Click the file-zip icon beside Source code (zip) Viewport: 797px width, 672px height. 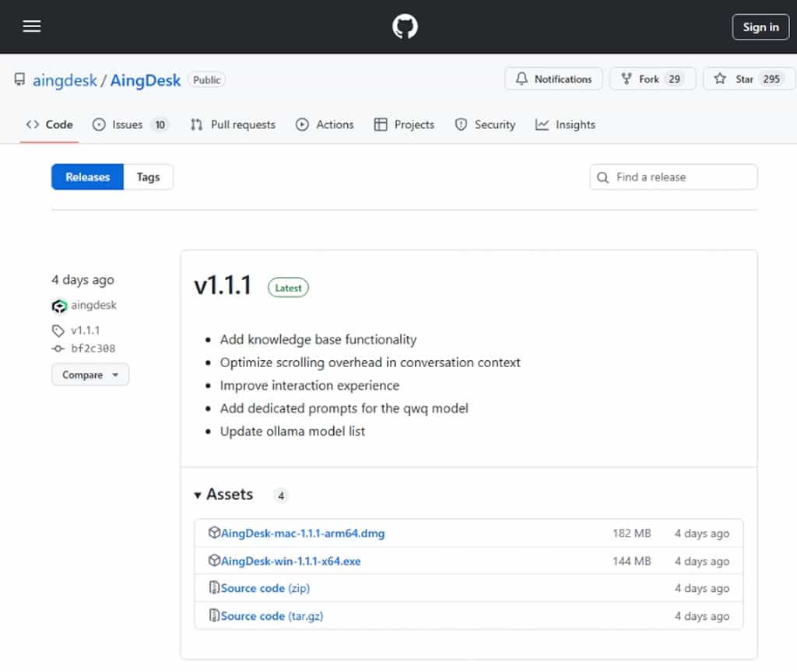pyautogui.click(x=214, y=588)
